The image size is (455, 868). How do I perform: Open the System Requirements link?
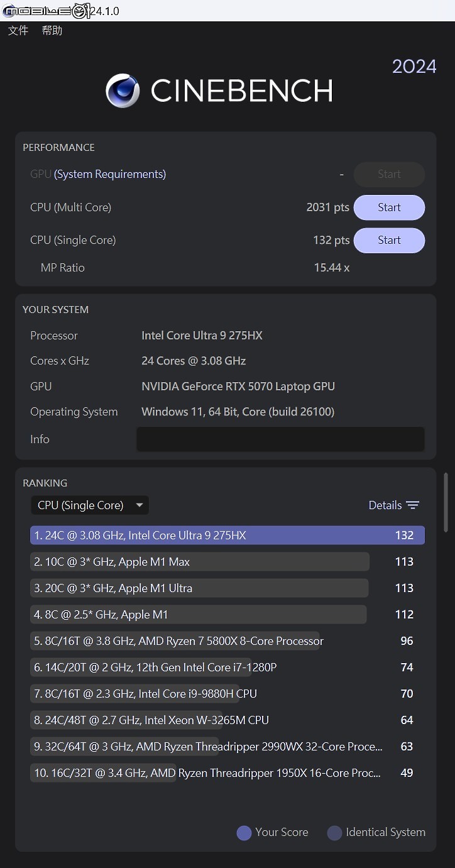[x=110, y=174]
